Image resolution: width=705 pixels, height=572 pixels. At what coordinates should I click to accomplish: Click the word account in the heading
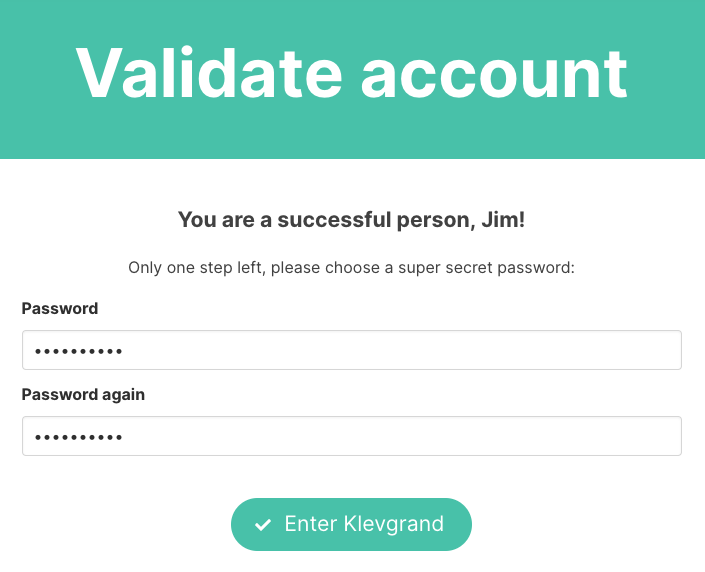point(494,72)
